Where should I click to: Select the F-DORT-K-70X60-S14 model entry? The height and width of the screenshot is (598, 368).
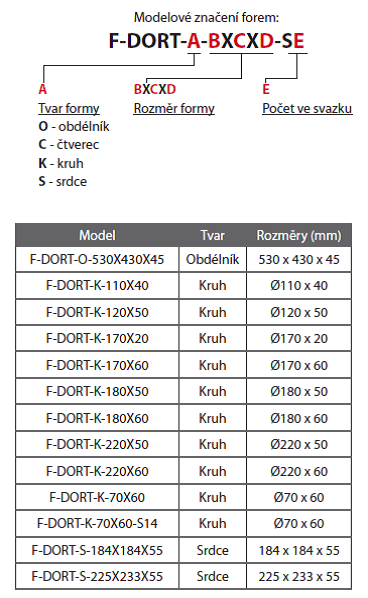click(97, 524)
